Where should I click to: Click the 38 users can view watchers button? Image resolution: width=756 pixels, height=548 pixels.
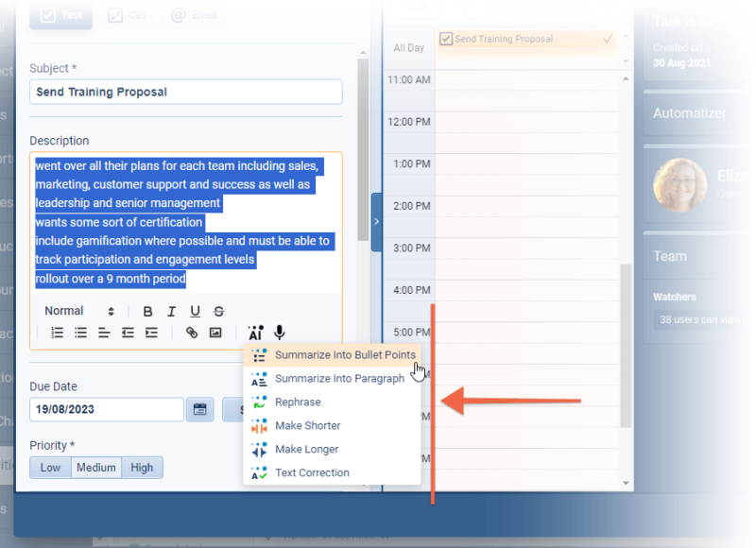[x=699, y=319]
